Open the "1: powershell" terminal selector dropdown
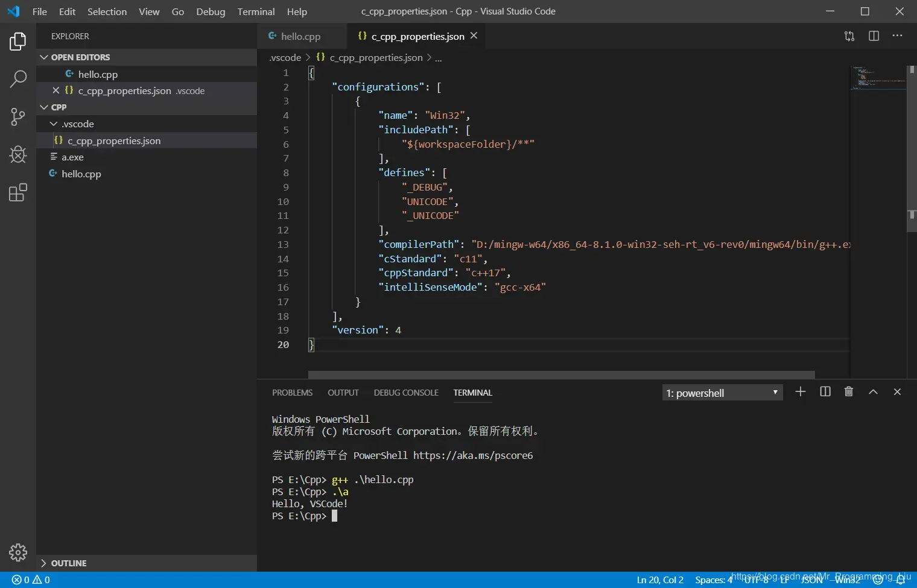 [x=722, y=393]
